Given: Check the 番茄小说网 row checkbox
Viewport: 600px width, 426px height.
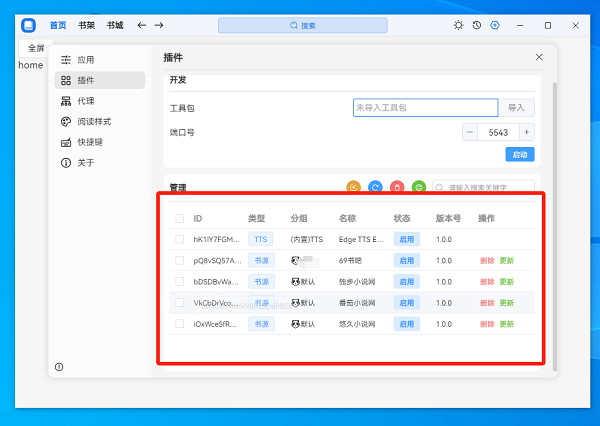Looking at the screenshot, I should [179, 303].
